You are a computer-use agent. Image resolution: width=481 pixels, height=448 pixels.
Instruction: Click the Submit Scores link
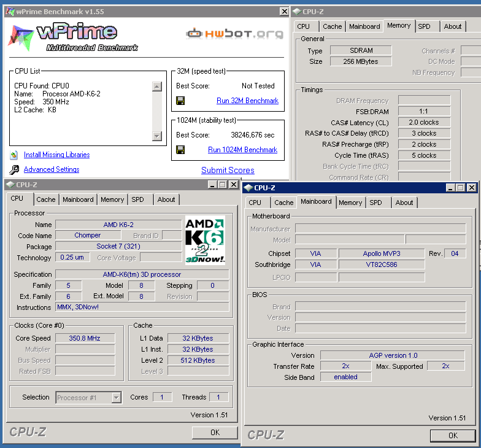[x=228, y=171]
